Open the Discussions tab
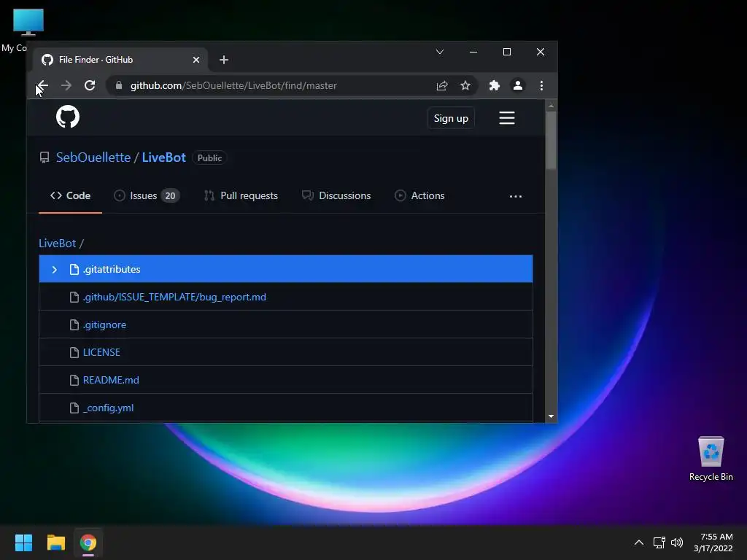The width and height of the screenshot is (747, 560). [336, 195]
